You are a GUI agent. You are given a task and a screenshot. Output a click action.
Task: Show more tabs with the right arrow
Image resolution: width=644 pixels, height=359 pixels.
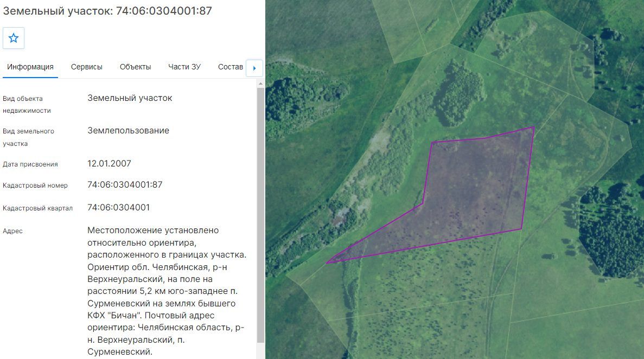point(254,68)
